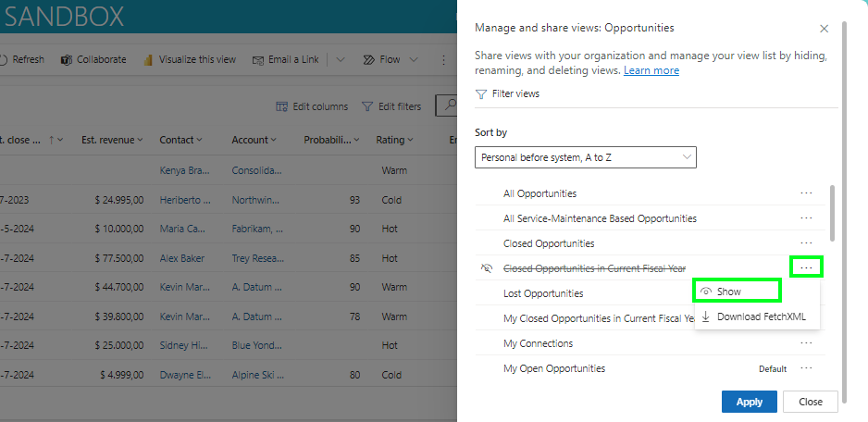Screen dimensions: 868x422
Task: Expand the Sort by dropdown
Action: pyautogui.click(x=585, y=157)
